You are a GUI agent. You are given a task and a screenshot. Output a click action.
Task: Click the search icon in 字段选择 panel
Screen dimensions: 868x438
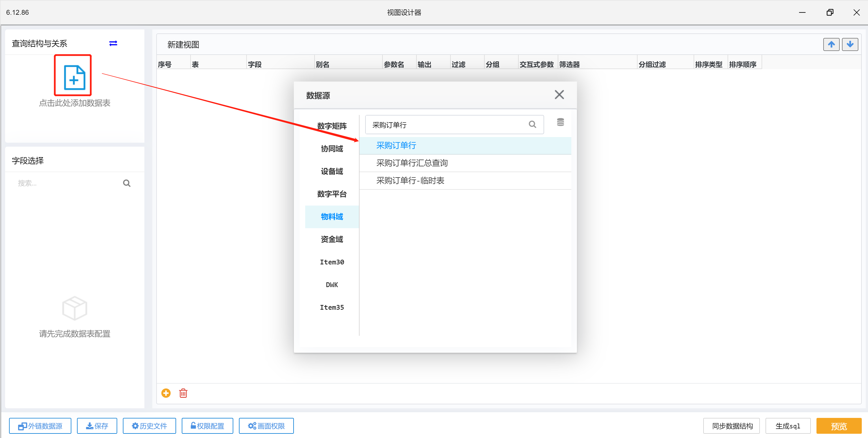pyautogui.click(x=127, y=183)
